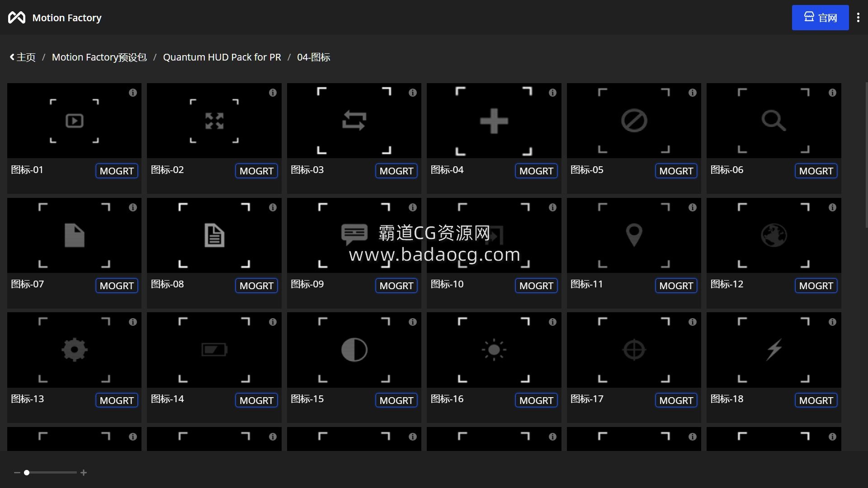The width and height of the screenshot is (868, 488).
Task: Click the Motion Factory title text
Action: tap(67, 18)
